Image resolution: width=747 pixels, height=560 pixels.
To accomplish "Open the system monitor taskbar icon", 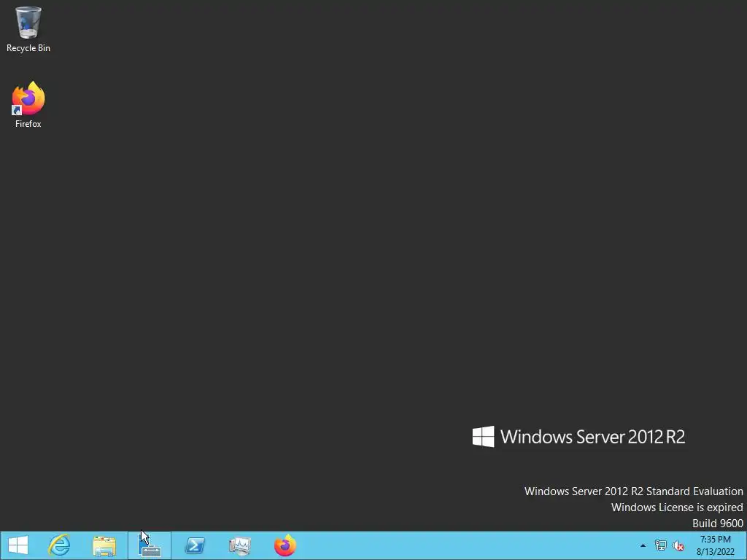I will click(x=239, y=545).
